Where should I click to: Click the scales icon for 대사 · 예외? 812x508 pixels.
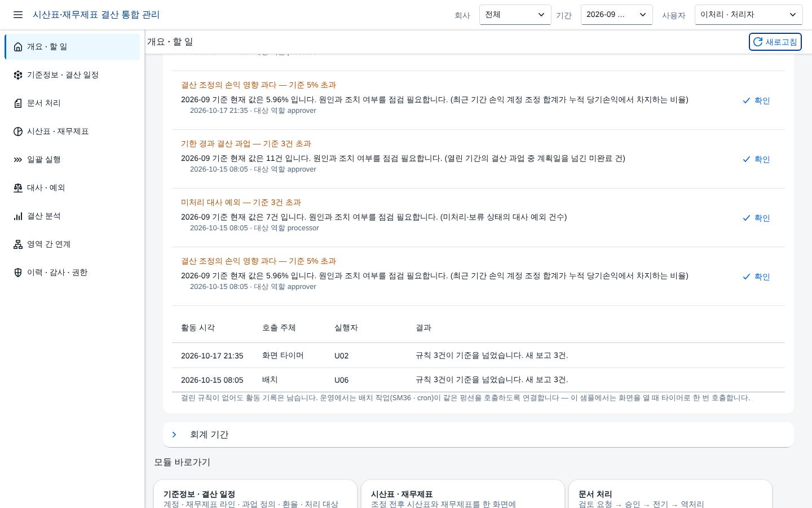click(x=18, y=188)
